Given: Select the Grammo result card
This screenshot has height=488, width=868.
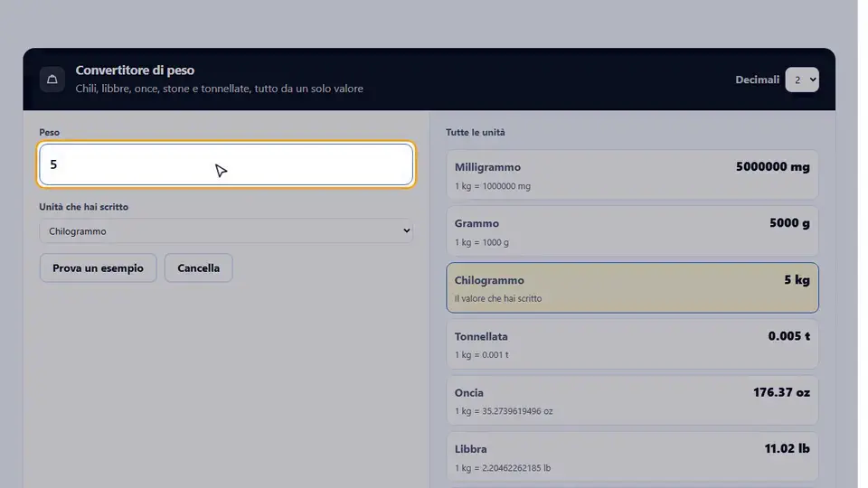Looking at the screenshot, I should 632,231.
